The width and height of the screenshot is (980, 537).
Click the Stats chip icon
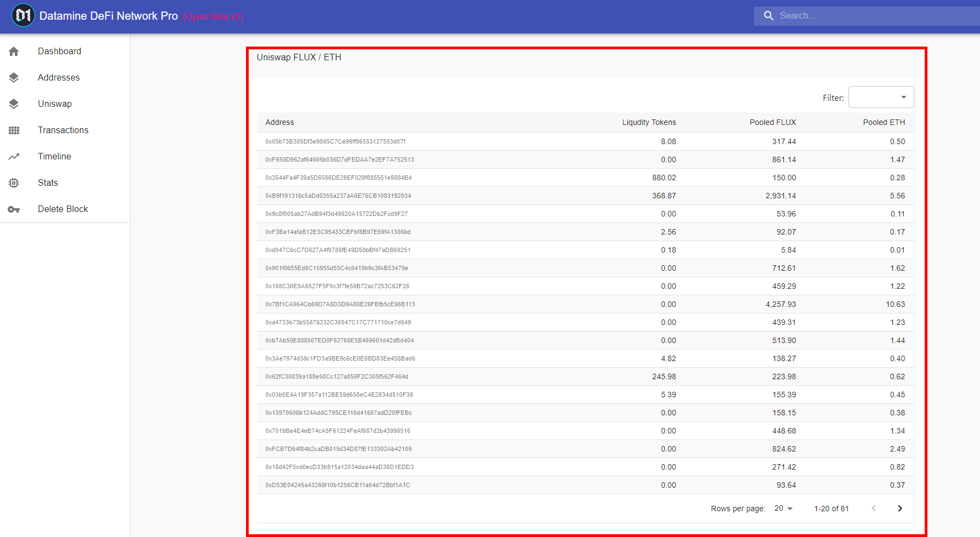[14, 183]
